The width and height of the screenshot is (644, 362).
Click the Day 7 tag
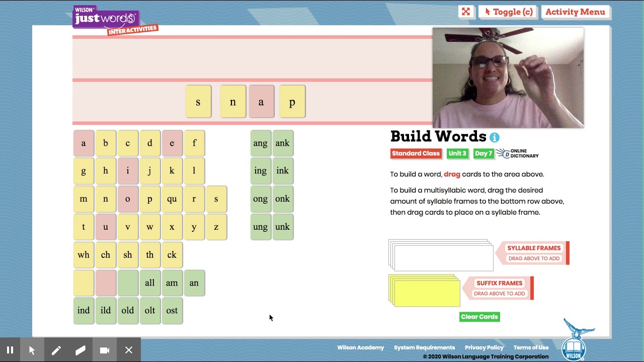click(x=484, y=153)
